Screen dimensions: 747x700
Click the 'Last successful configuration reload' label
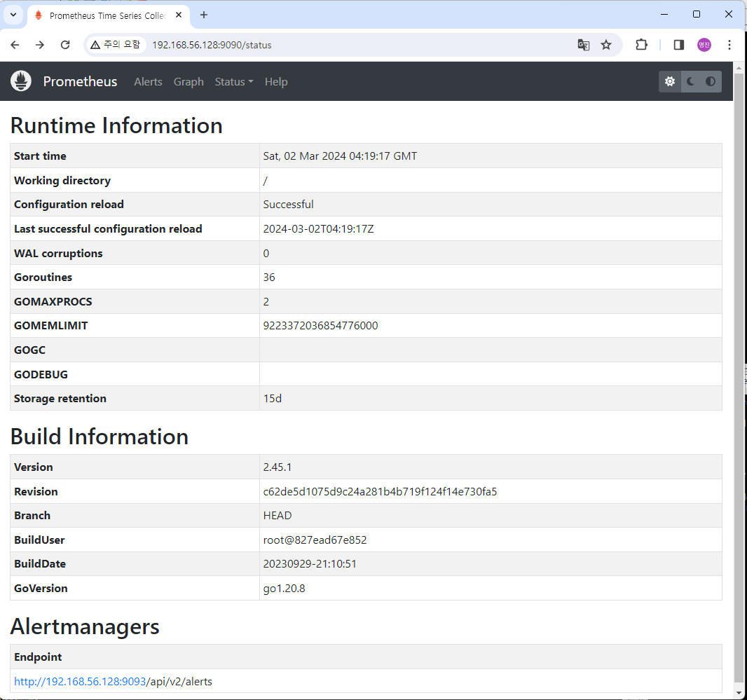tap(108, 228)
